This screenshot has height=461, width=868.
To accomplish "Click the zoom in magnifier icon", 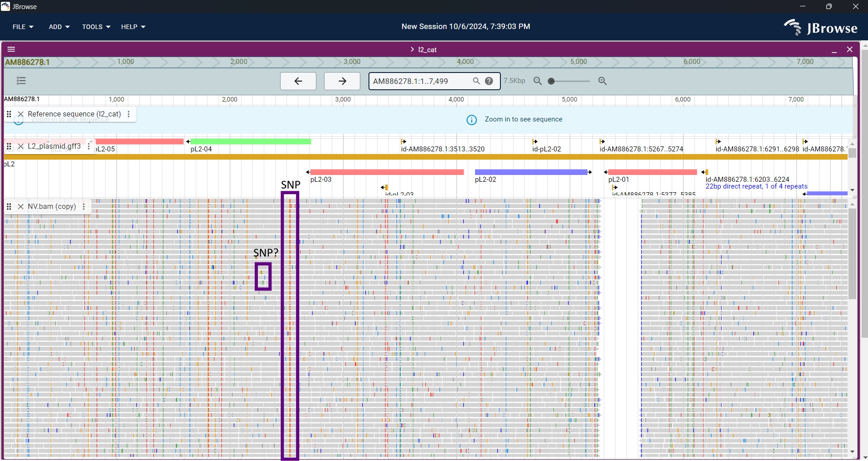I will click(x=602, y=81).
